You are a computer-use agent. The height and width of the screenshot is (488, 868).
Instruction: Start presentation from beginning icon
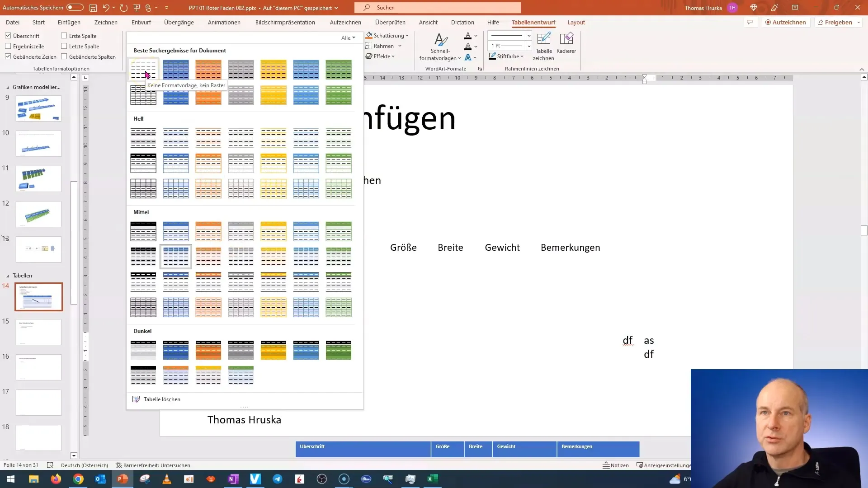pos(137,8)
